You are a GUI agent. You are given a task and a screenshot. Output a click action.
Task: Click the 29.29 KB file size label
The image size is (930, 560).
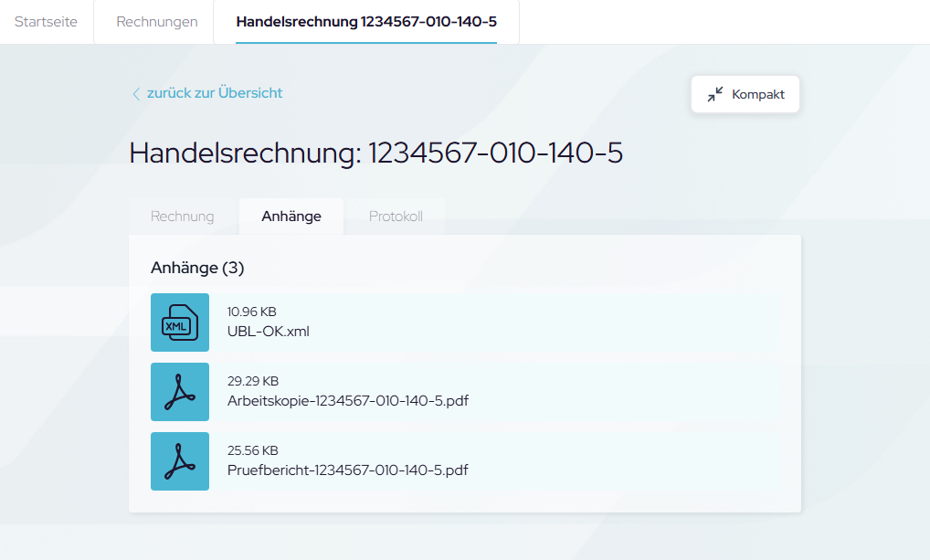coord(252,382)
